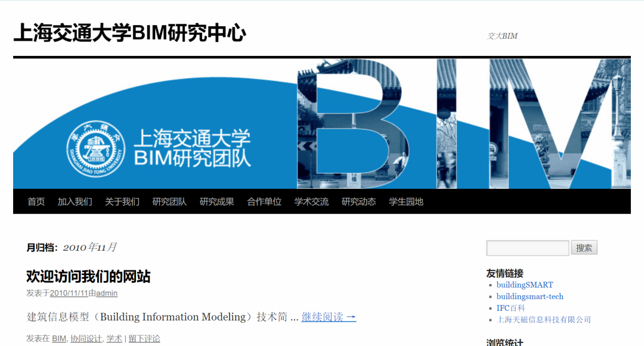The width and height of the screenshot is (644, 346).
Task: Open the 关于我们 menu item
Action: tap(122, 201)
